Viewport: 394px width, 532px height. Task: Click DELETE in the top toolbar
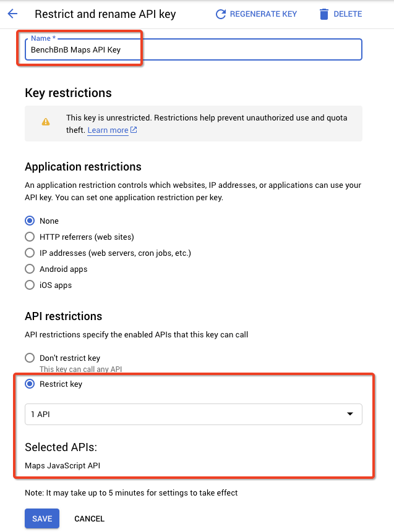346,14
